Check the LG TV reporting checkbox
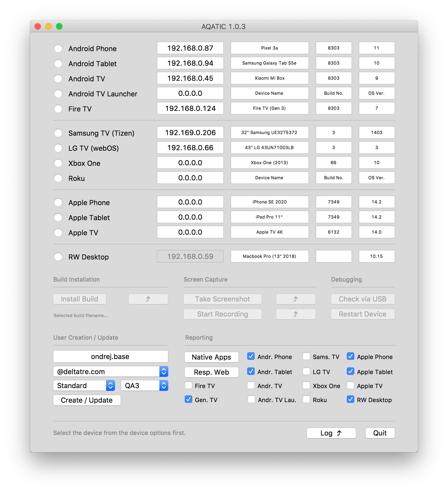This screenshot has width=448, height=492. [306, 371]
